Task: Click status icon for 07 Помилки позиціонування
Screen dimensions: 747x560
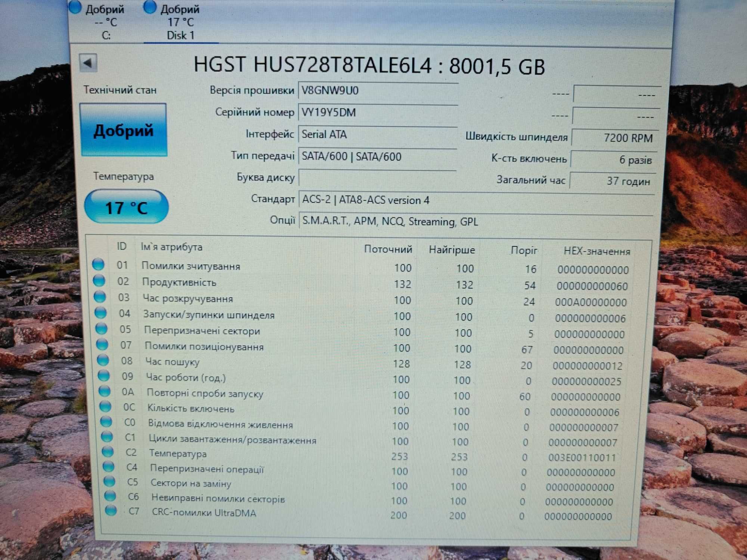Action: [102, 344]
